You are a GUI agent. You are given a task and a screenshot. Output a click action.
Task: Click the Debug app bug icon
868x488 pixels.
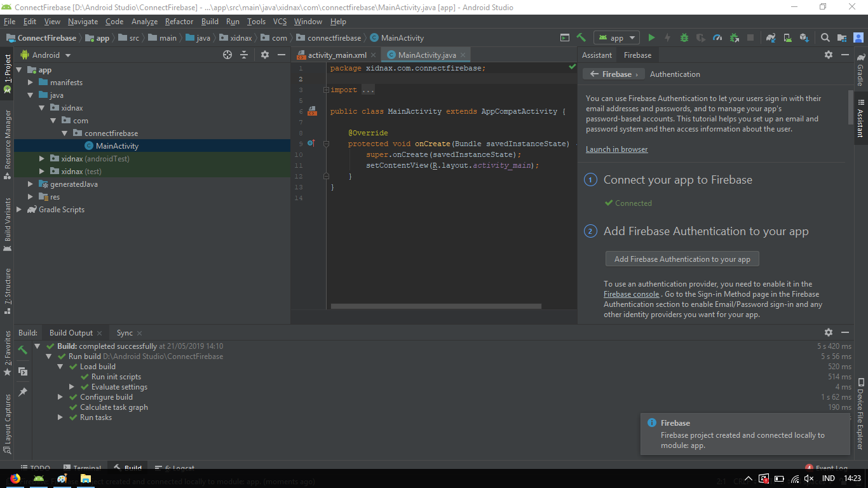point(684,37)
